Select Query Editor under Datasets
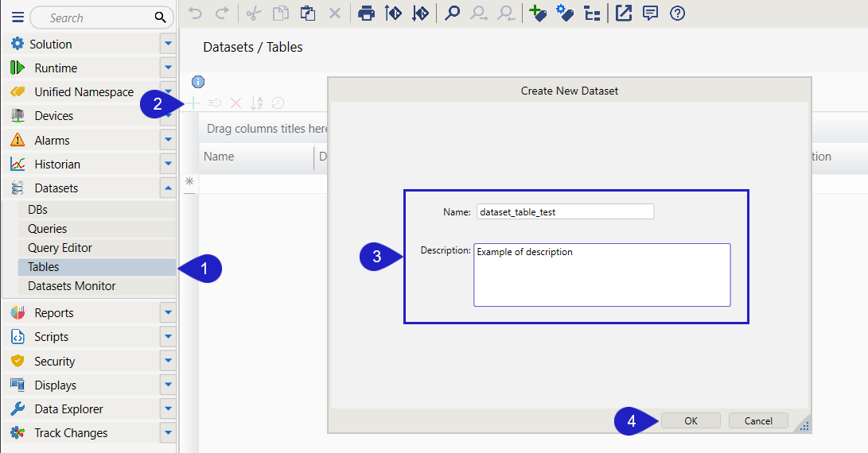 click(x=60, y=248)
